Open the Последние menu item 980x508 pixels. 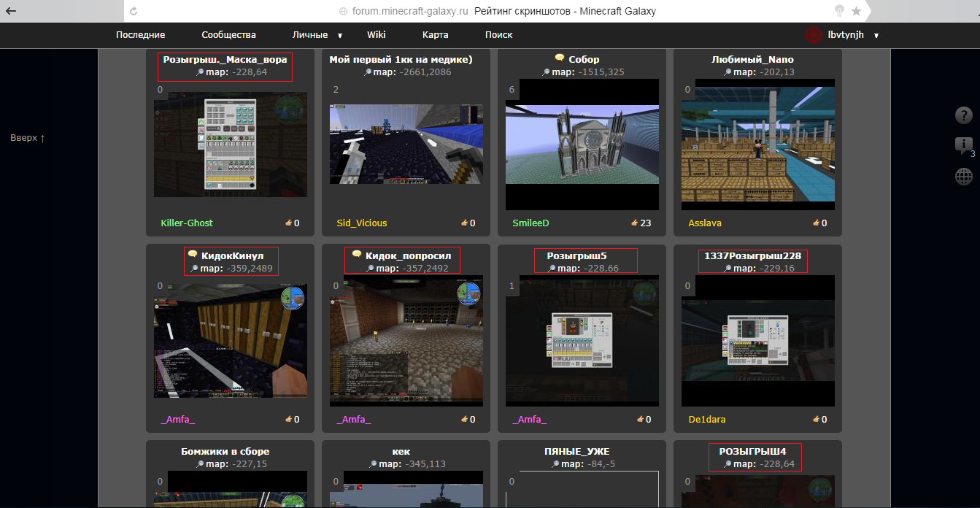[x=140, y=35]
